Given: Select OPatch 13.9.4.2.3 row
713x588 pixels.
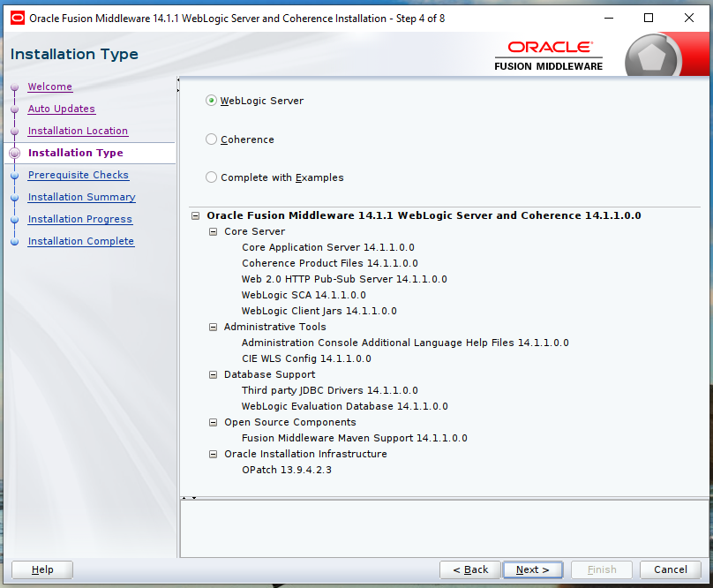Looking at the screenshot, I should [287, 470].
